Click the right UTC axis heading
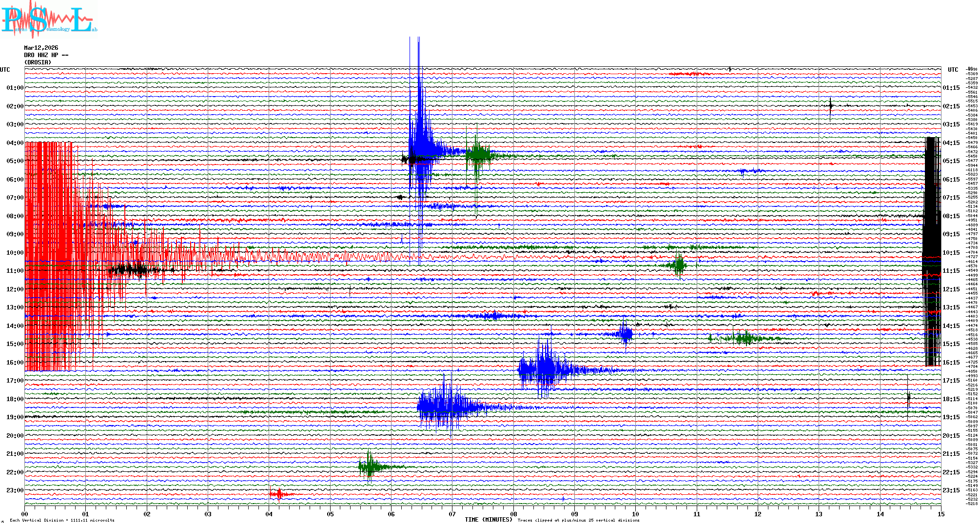The image size is (980, 527). [x=953, y=70]
